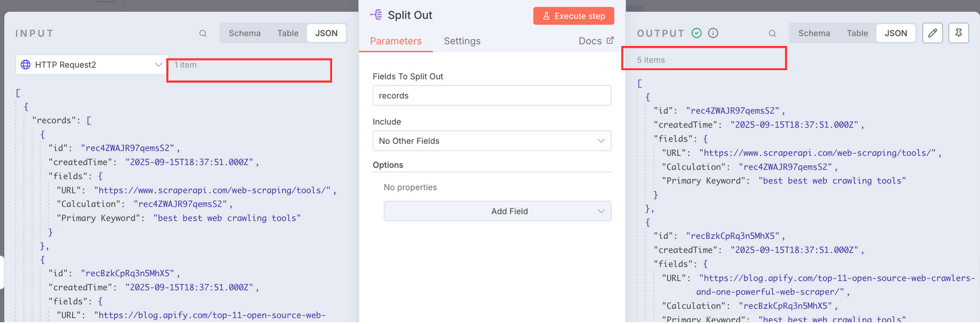The width and height of the screenshot is (980, 324).
Task: Switch output view to Table
Action: (857, 33)
